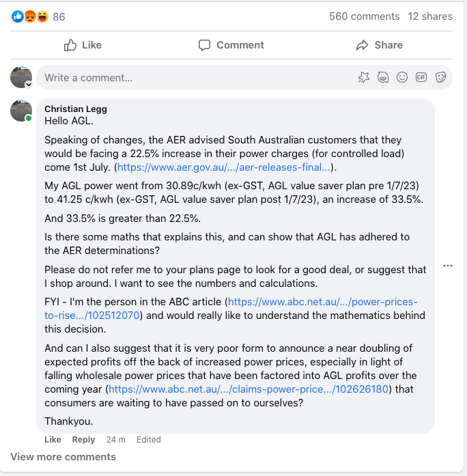467x476 pixels.
Task: Click the Like thumbs-up button
Action: coord(83,45)
